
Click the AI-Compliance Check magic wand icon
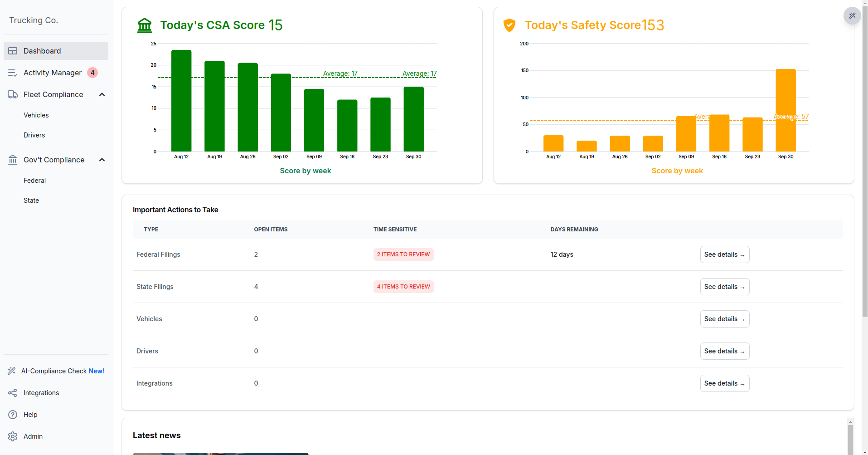12,371
